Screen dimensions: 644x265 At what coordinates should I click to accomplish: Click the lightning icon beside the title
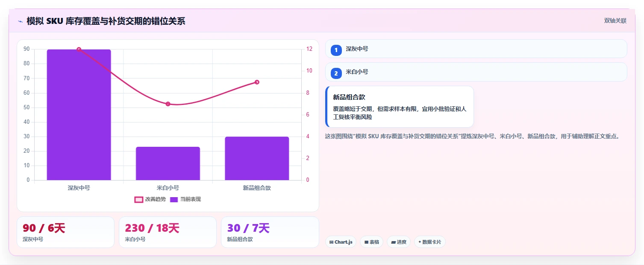click(20, 21)
